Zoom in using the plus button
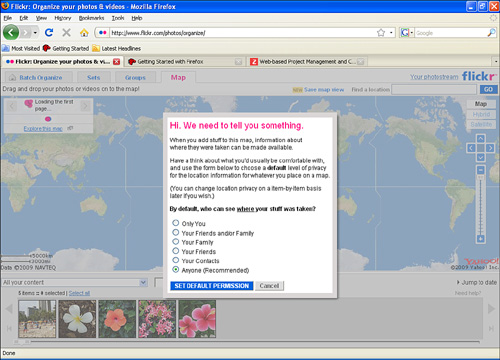This screenshot has width=500, height=360. 481,239
